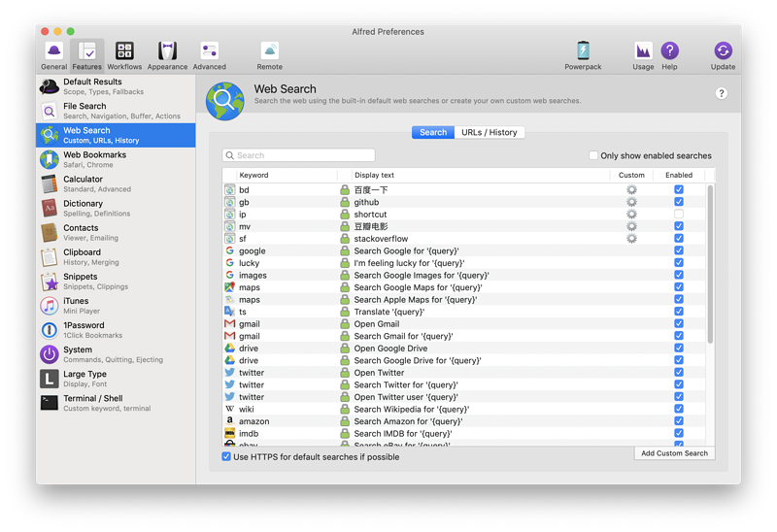Click the search list vertical scrollbar
The width and height of the screenshot is (777, 532).
coord(710,264)
